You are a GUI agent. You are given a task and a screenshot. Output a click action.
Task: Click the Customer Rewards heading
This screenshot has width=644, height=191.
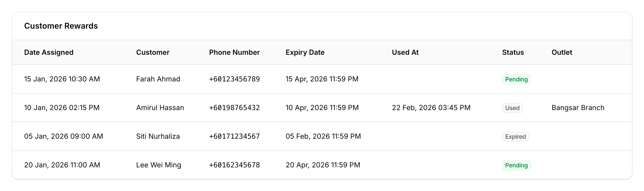pyautogui.click(x=61, y=26)
